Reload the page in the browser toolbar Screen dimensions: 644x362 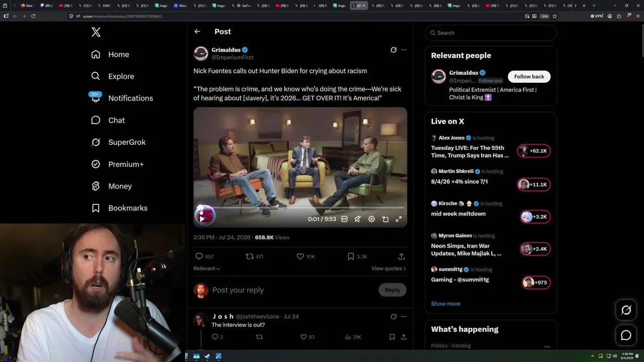[x=33, y=16]
